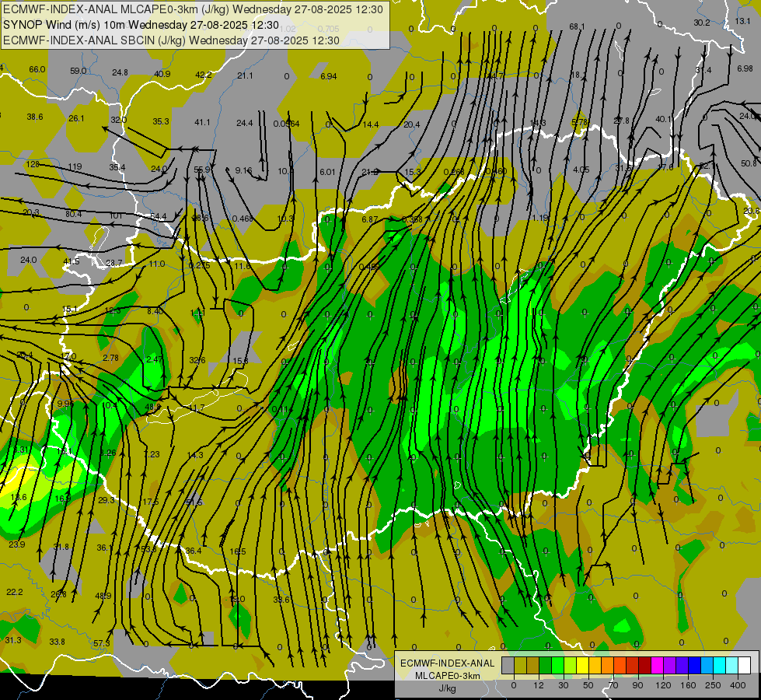Click the map value '101'
761x700 pixels.
click(x=116, y=215)
